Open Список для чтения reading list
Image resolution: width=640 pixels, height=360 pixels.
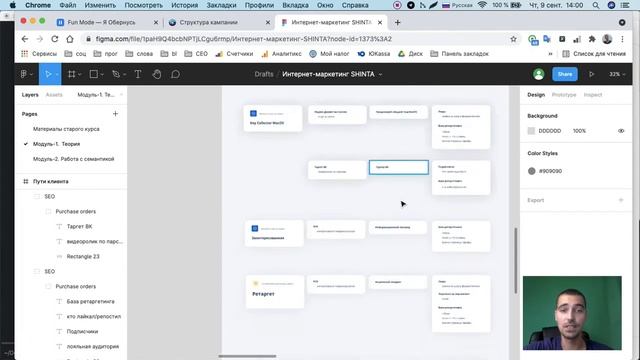[x=594, y=53]
